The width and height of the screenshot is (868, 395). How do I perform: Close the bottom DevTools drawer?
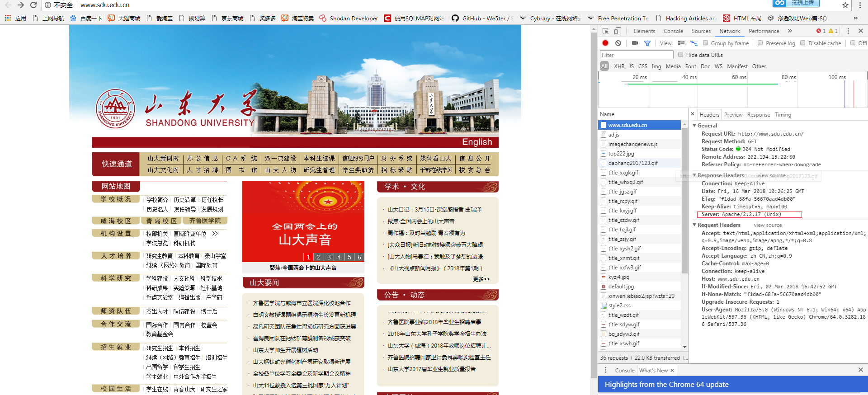[861, 370]
